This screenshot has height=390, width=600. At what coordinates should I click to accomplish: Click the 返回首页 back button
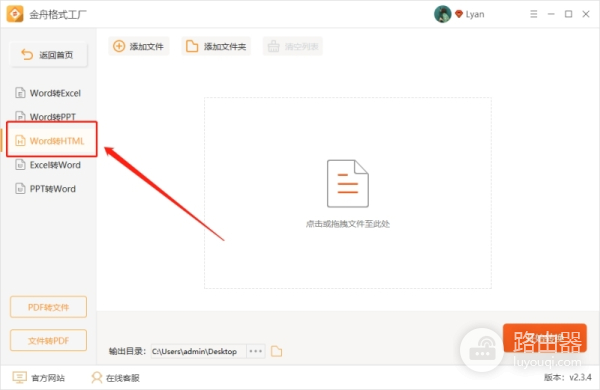pyautogui.click(x=49, y=55)
